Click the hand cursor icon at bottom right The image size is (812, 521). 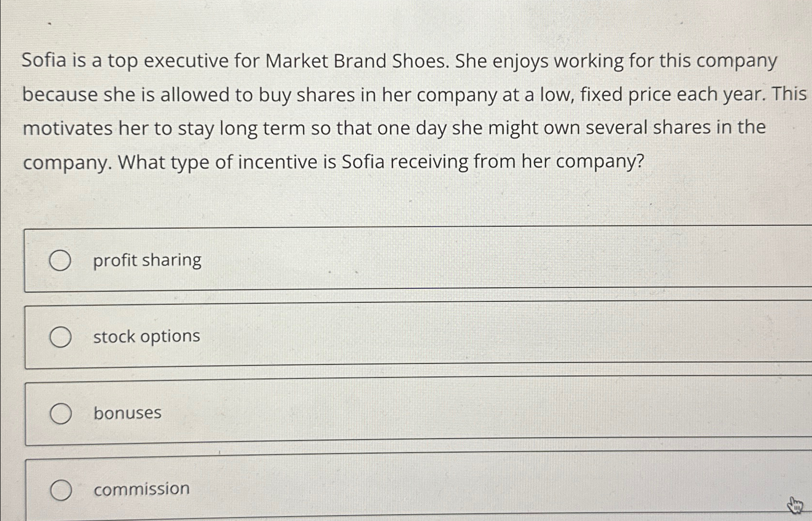(796, 506)
